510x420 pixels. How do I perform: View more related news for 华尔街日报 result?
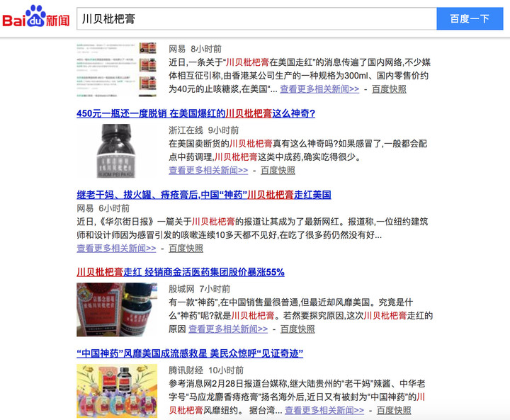[116, 249]
